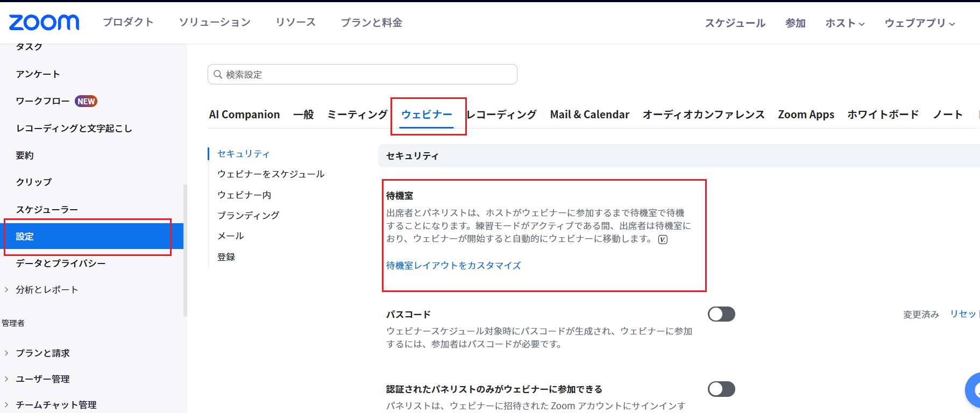Viewport: 980px width, 413px height.
Task: Click the info icon in 待機室 description
Action: (663, 240)
